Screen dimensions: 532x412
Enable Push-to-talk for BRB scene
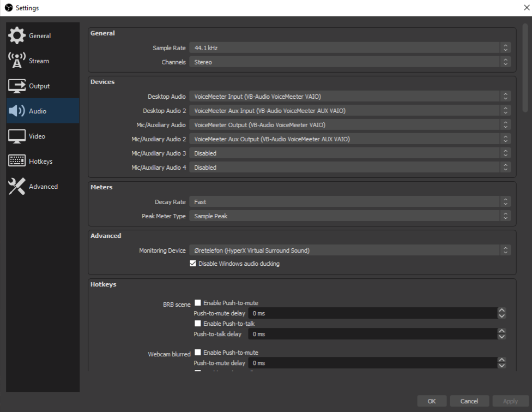pyautogui.click(x=197, y=324)
